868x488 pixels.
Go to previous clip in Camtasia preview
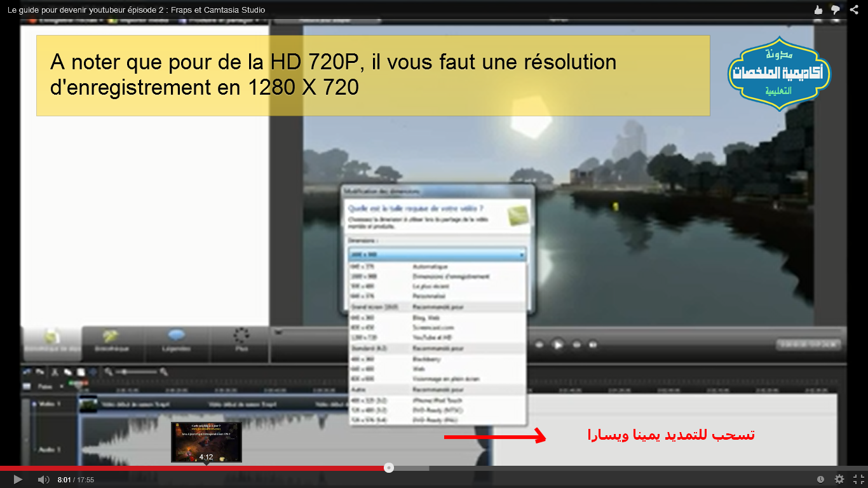coord(539,344)
